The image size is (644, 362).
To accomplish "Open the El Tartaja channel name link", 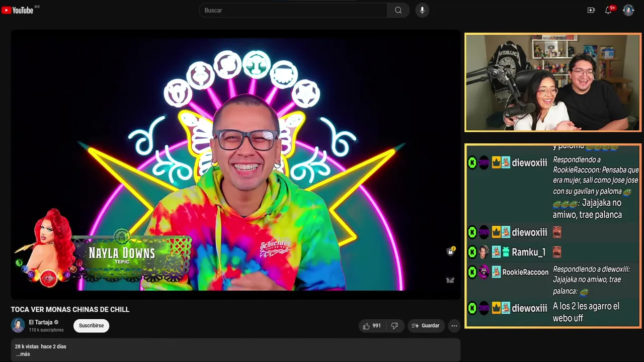I will click(x=41, y=322).
